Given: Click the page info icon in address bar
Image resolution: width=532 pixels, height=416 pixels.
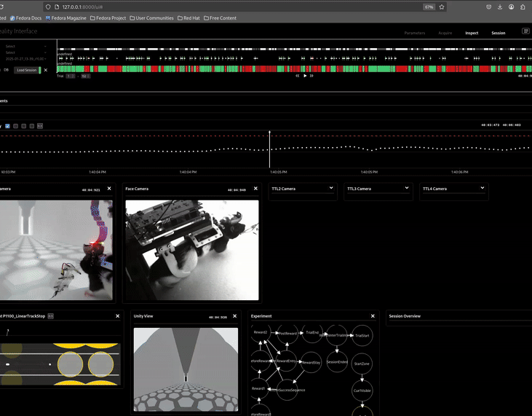Looking at the screenshot, I should [x=57, y=7].
